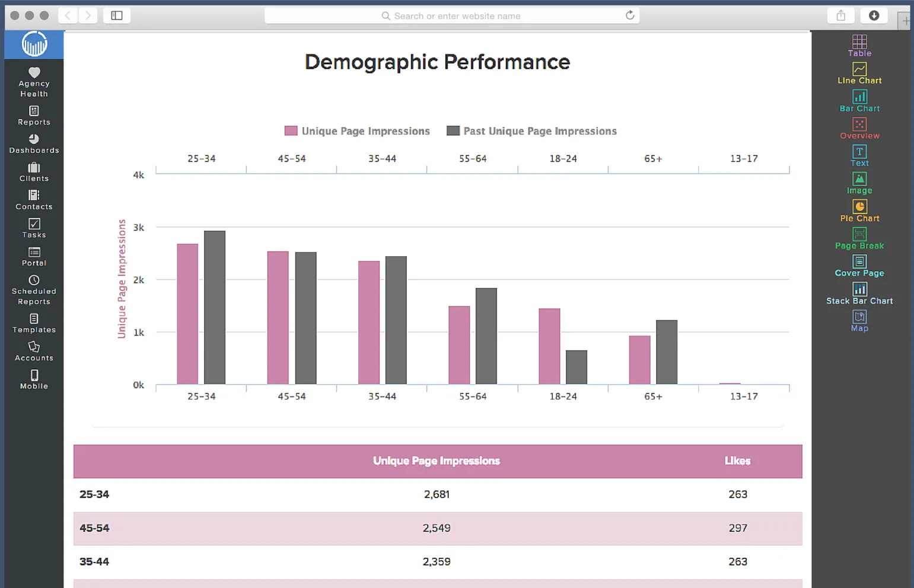Add a Stack Bar Chart widget
914x588 pixels.
tap(859, 293)
